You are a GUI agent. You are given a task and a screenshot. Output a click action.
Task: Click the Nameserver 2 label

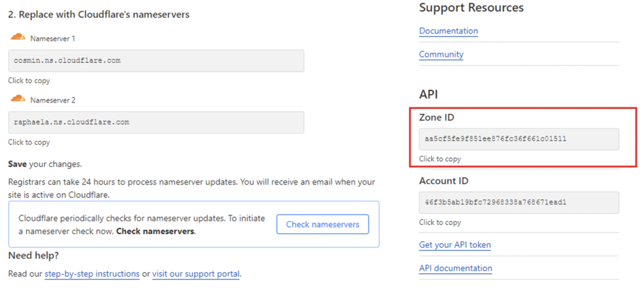53,100
